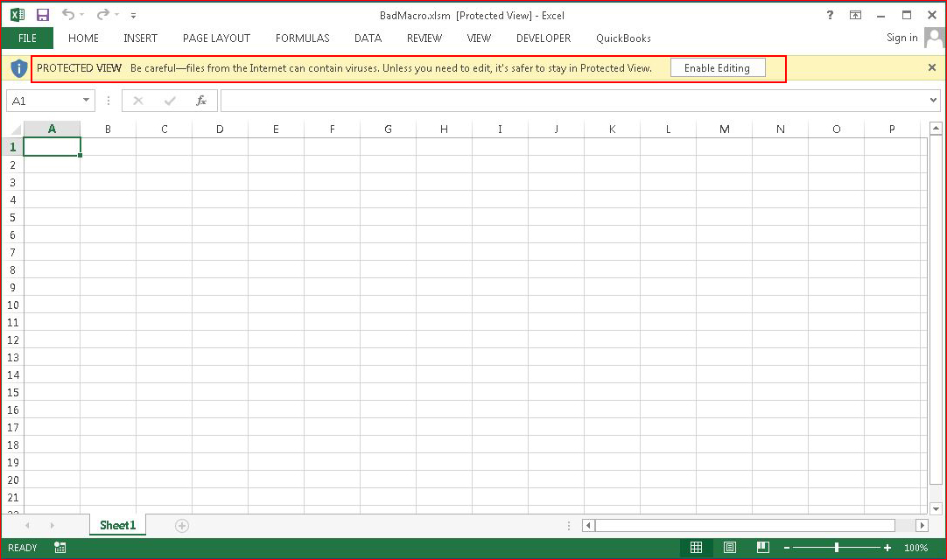Redo the last undone action
947x560 pixels.
pos(103,15)
